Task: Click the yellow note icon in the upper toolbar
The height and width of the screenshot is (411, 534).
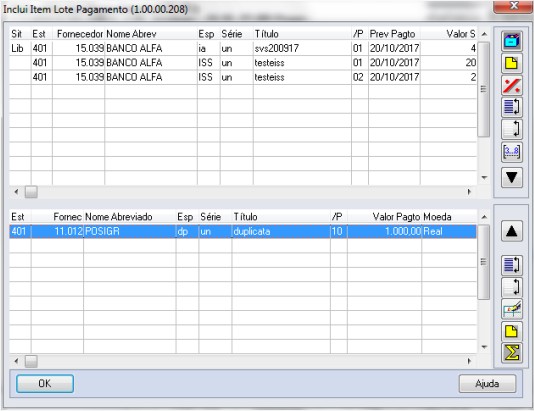Action: (512, 63)
